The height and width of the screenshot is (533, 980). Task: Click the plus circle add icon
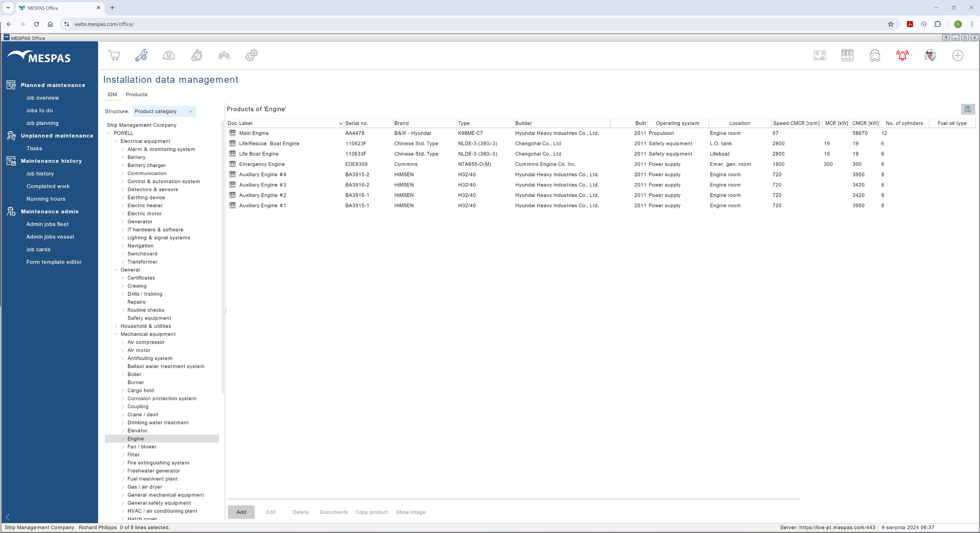(x=958, y=56)
